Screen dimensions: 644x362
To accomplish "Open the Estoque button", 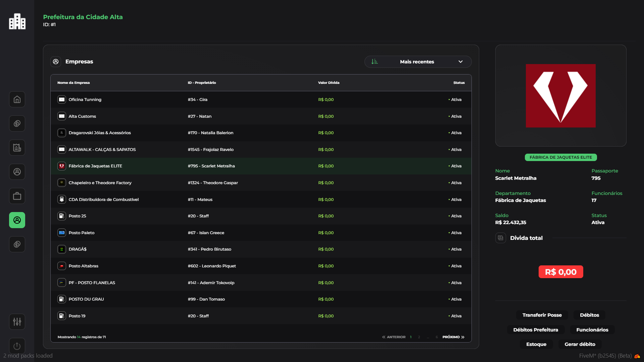I will point(536,344).
